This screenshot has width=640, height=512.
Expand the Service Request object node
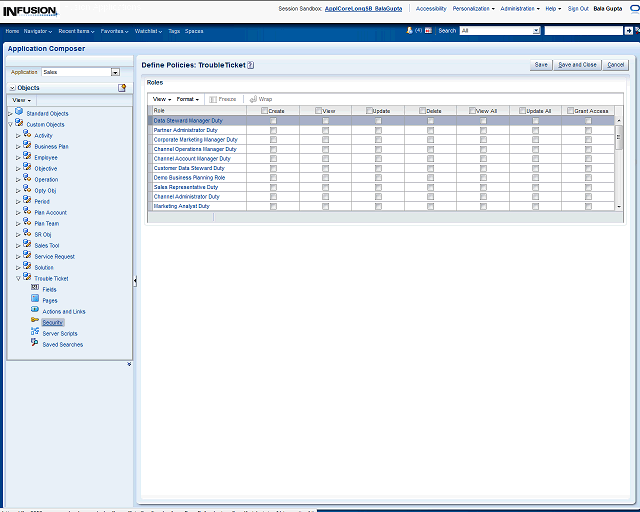tap(18, 256)
